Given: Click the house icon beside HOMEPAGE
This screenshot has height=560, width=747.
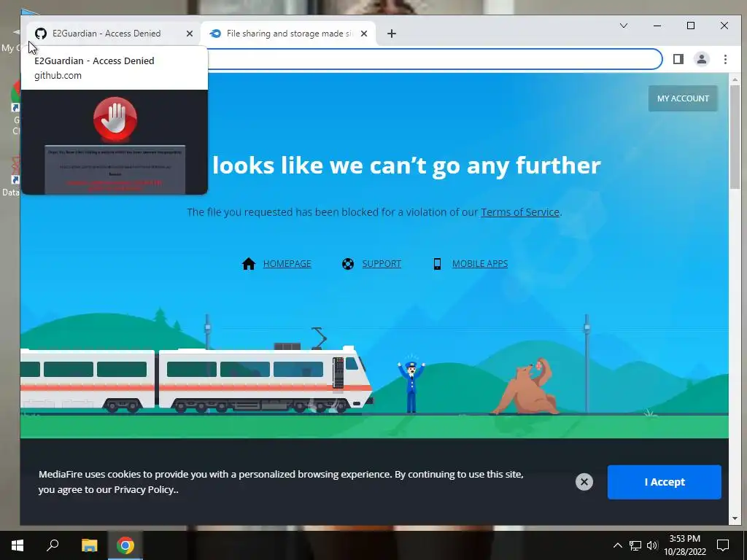Looking at the screenshot, I should point(249,264).
